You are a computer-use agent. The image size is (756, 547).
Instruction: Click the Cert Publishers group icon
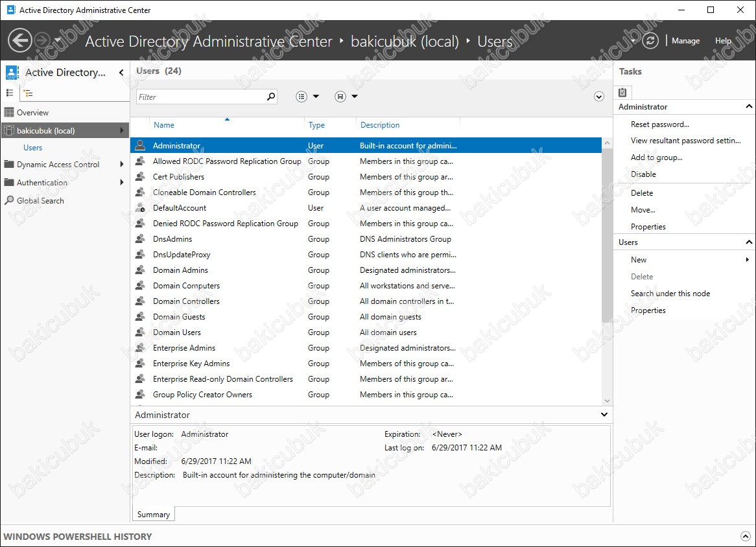[140, 176]
